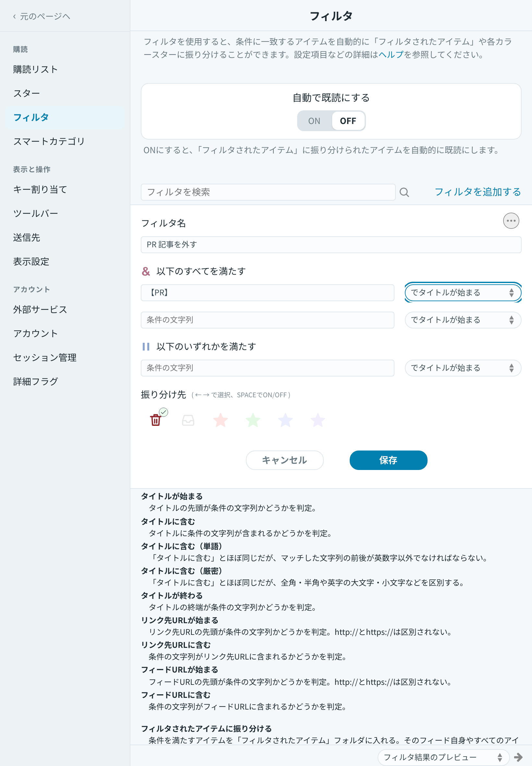This screenshot has height=766, width=532.
Task: Toggle the blue star destination
Action: tap(285, 420)
